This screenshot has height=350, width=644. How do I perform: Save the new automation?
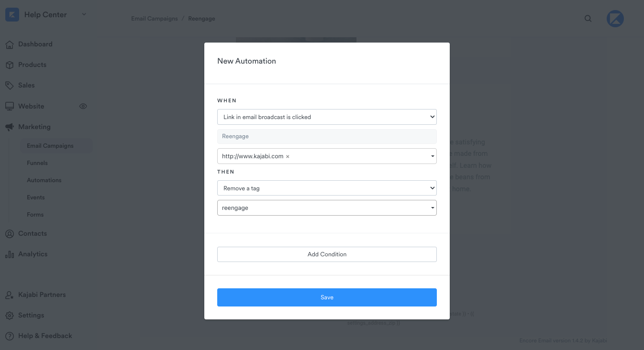point(327,297)
